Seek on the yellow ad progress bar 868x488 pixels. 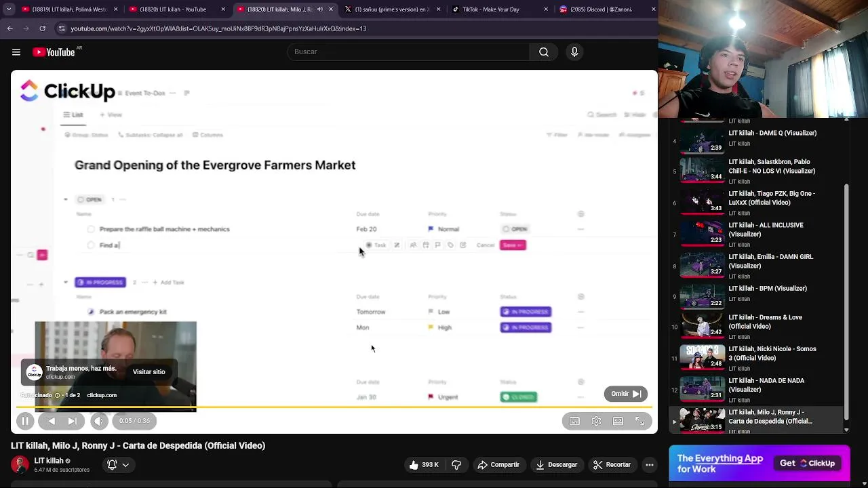(x=334, y=407)
